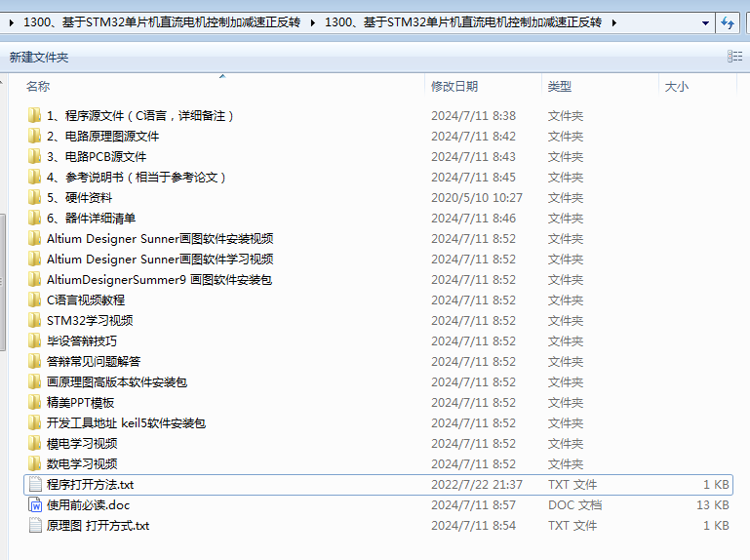Select the 5、硬件资料 folder name

(x=79, y=198)
